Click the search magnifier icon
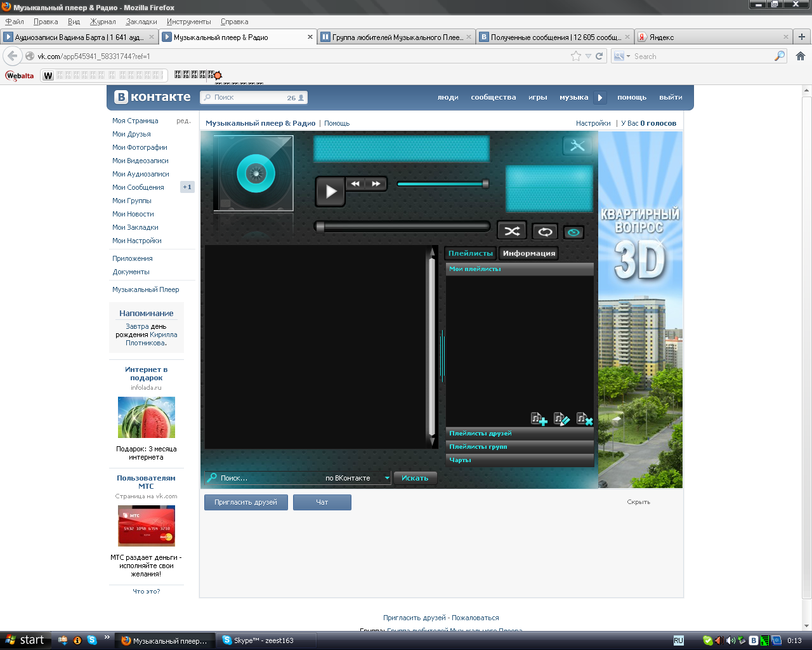 click(x=780, y=56)
